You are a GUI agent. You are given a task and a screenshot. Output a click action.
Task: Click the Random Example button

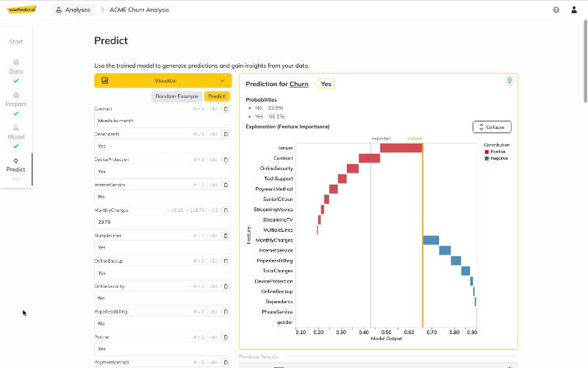[176, 96]
